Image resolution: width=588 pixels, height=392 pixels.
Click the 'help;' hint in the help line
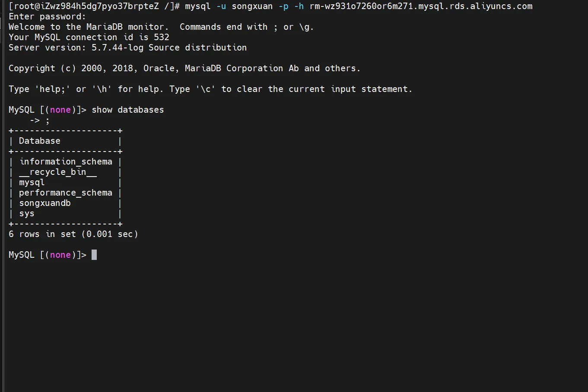tap(52, 89)
